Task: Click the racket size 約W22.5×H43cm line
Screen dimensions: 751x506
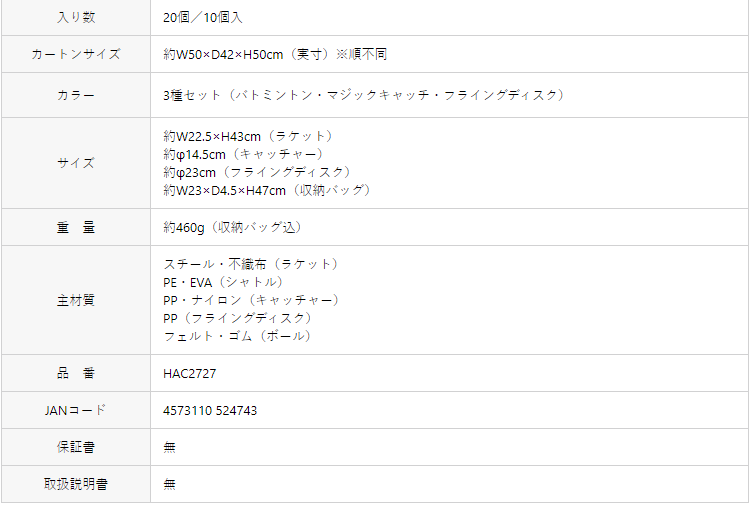Action: tap(248, 136)
